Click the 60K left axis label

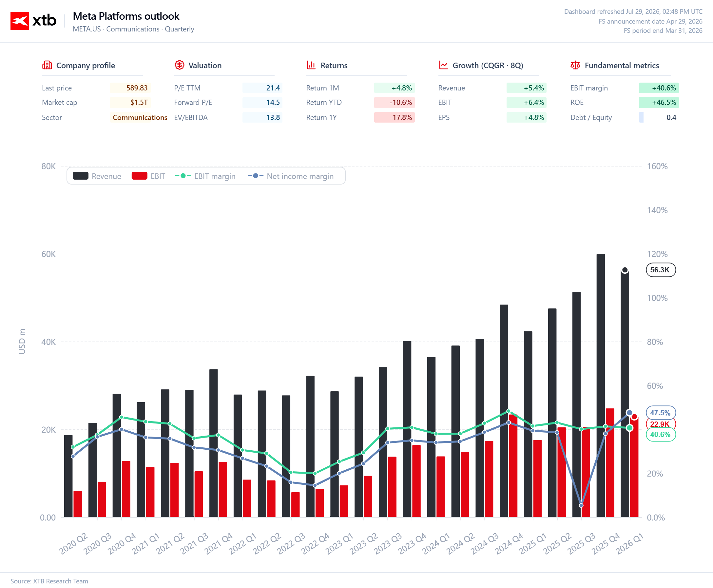[x=48, y=254]
